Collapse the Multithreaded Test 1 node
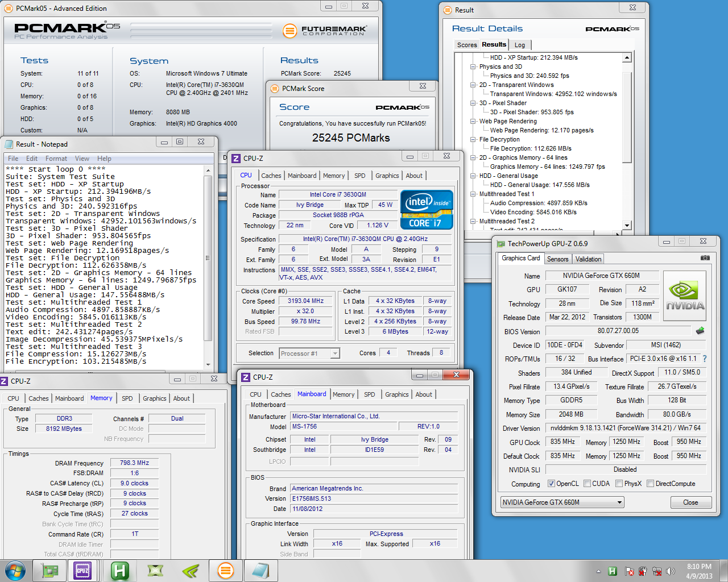 pyautogui.click(x=473, y=194)
